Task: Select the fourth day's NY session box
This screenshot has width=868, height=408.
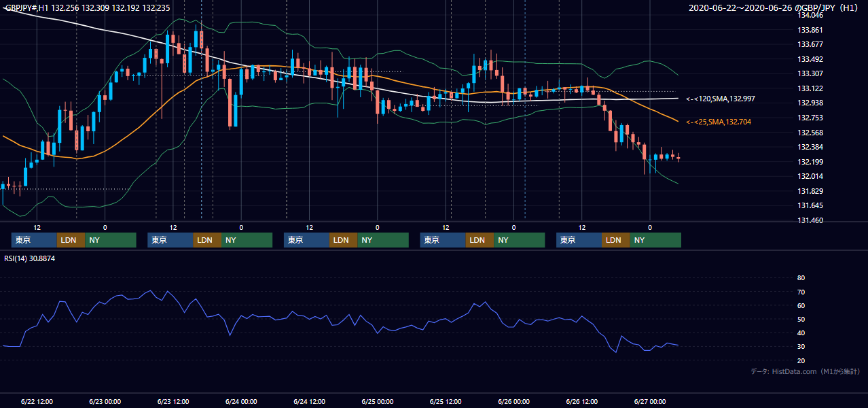Action: (x=519, y=240)
